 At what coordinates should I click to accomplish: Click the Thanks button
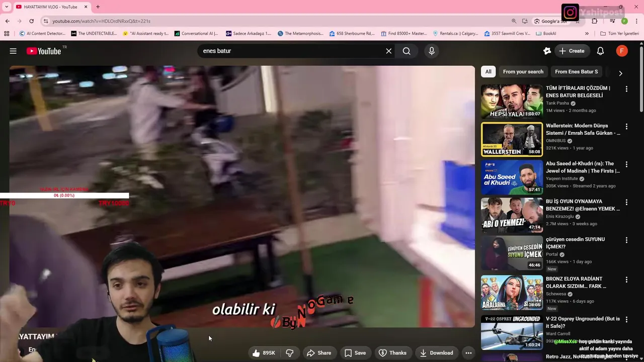[x=392, y=353]
